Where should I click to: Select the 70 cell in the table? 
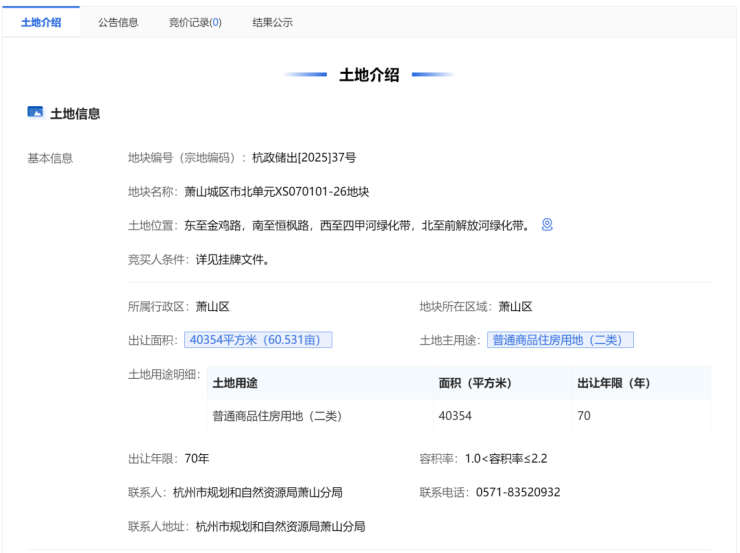[x=584, y=416]
